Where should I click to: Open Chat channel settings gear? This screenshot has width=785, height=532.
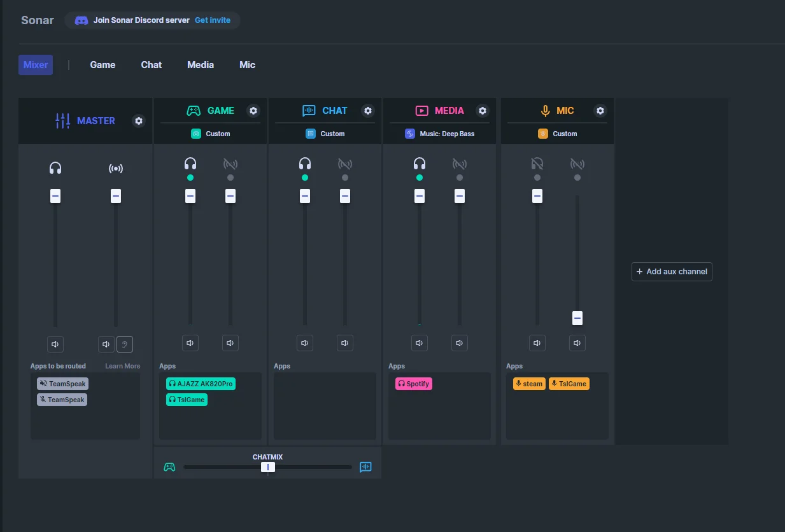point(368,111)
